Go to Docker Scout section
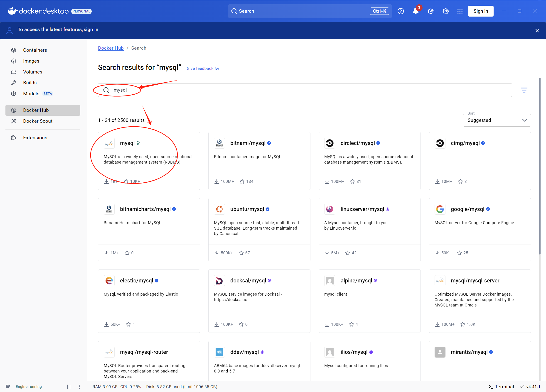Screen dimensions: 546x392 tap(37, 121)
